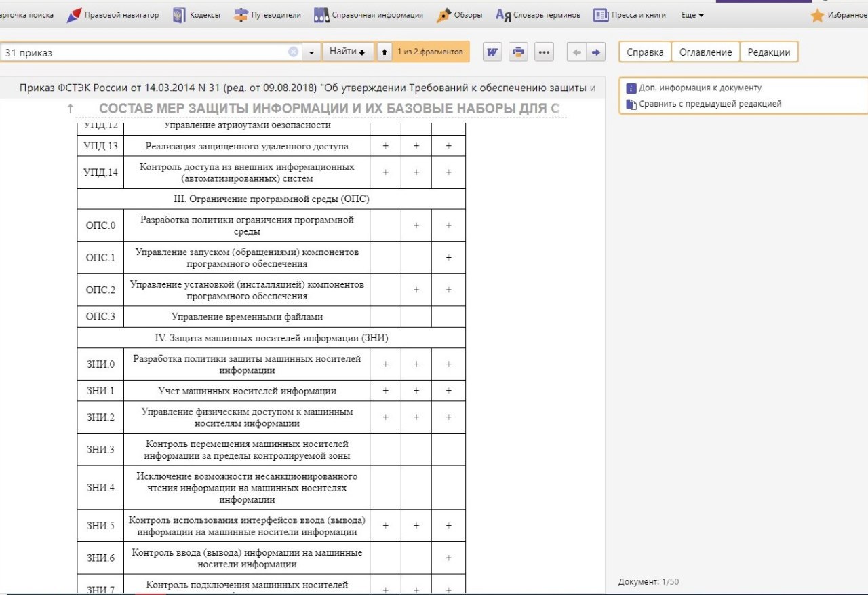Click text Учет машинных носителей информации
The image size is (868, 595).
247,391
